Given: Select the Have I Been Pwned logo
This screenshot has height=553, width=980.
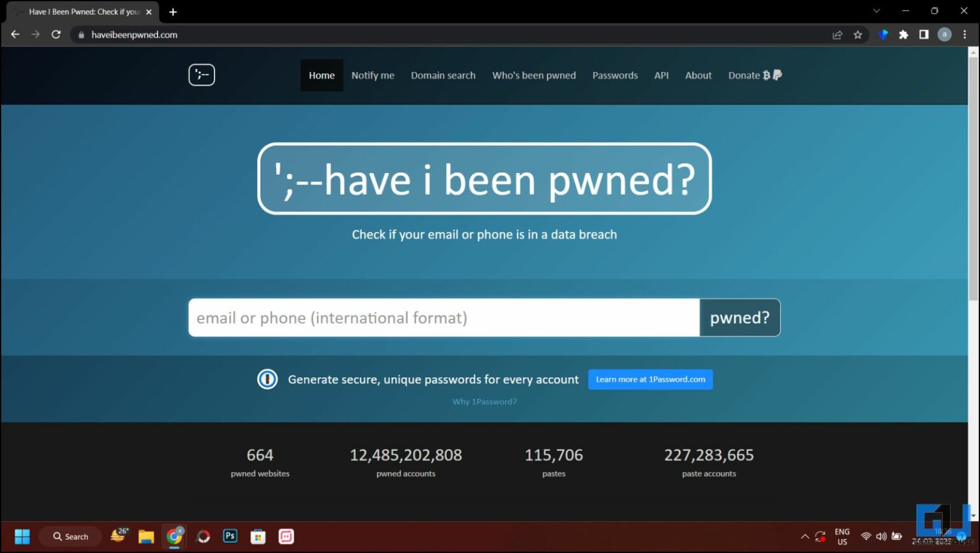Looking at the screenshot, I should [x=202, y=75].
